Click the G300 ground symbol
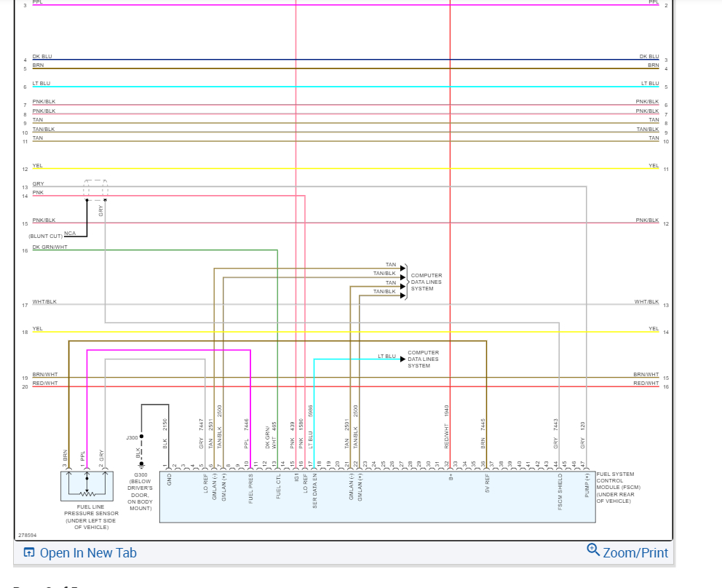Viewport: 722px width, 588px height. click(x=141, y=465)
